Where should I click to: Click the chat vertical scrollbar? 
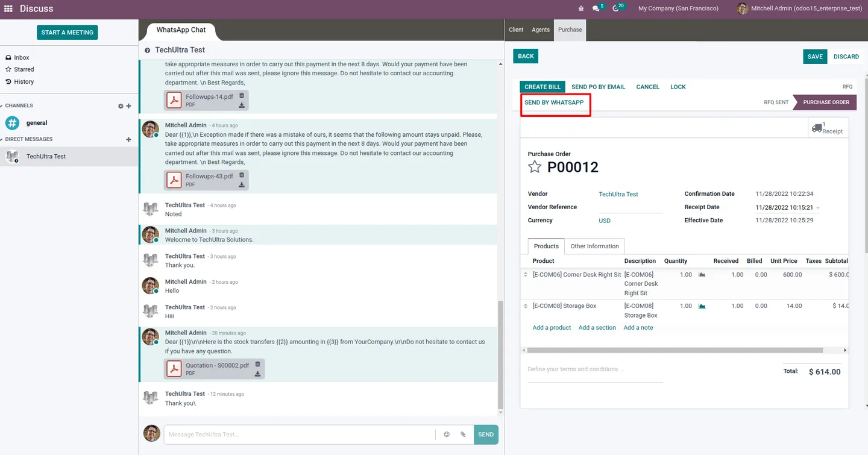click(x=500, y=354)
